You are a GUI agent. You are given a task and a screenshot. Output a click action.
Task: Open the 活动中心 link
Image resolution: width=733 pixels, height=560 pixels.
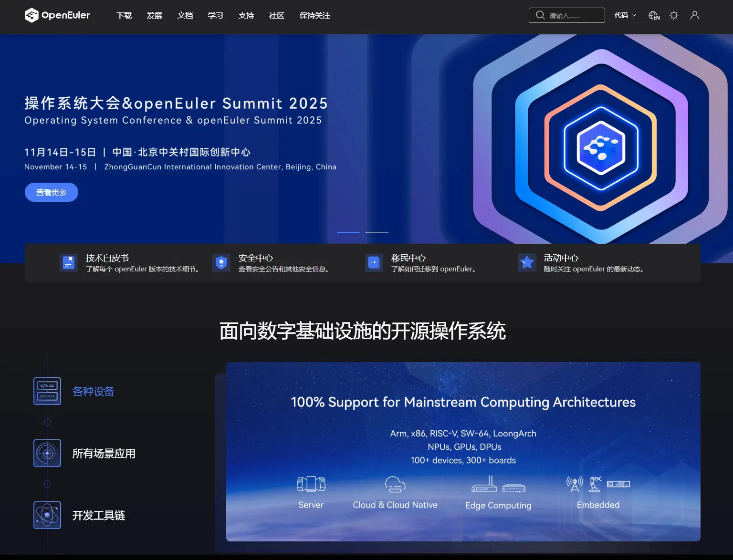point(561,258)
